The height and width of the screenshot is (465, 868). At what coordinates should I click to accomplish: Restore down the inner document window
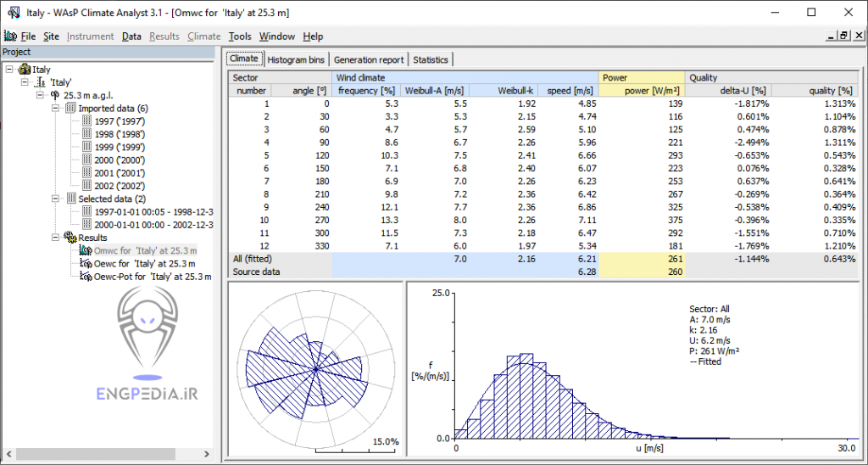pos(843,36)
